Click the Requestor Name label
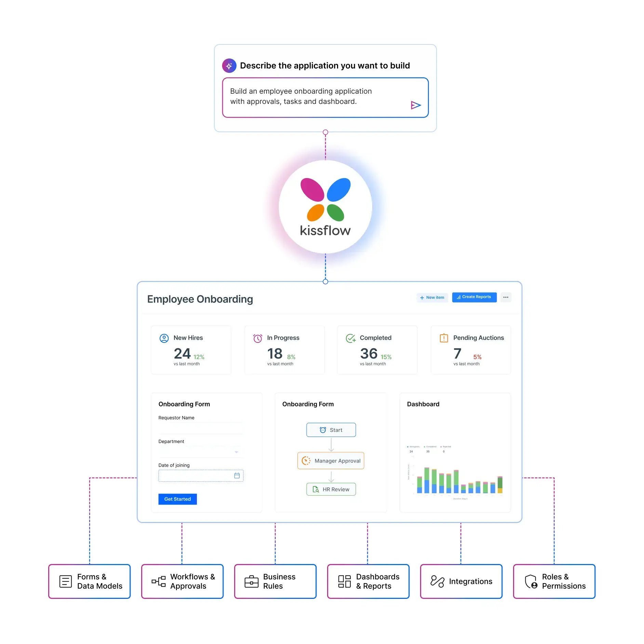Image resolution: width=644 pixels, height=644 pixels. (176, 418)
